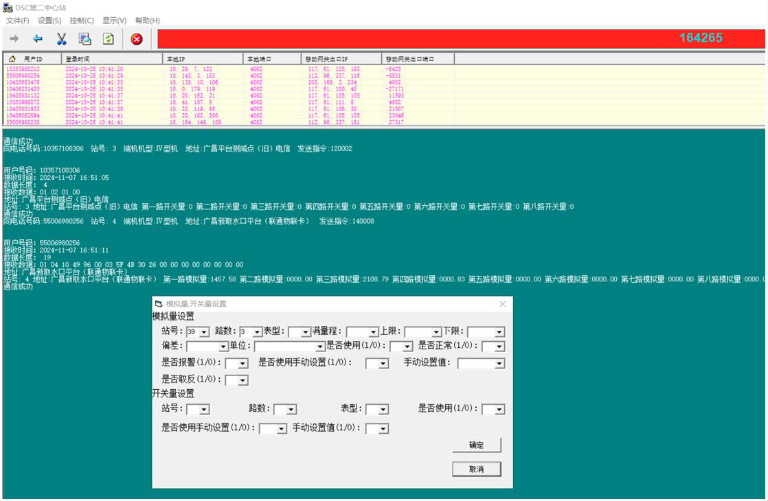Open the 文件(F) menu
This screenshot has height=501, width=768.
(x=17, y=21)
